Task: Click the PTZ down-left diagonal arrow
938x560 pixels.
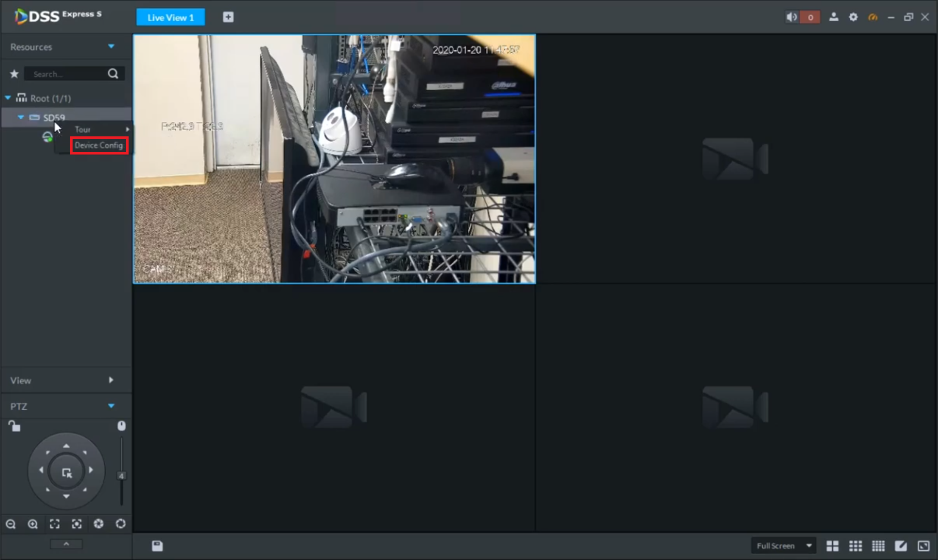Action: pos(48,489)
